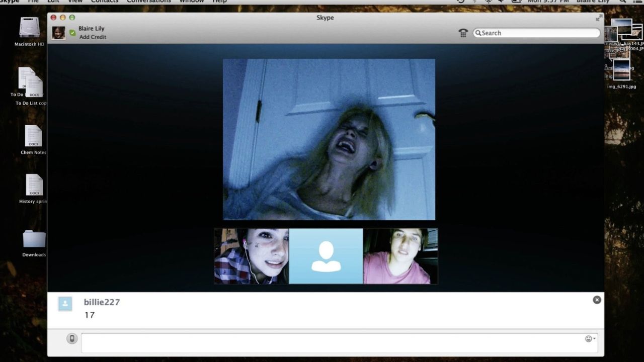
Task: Select the main blonde girl video feed
Action: point(329,139)
